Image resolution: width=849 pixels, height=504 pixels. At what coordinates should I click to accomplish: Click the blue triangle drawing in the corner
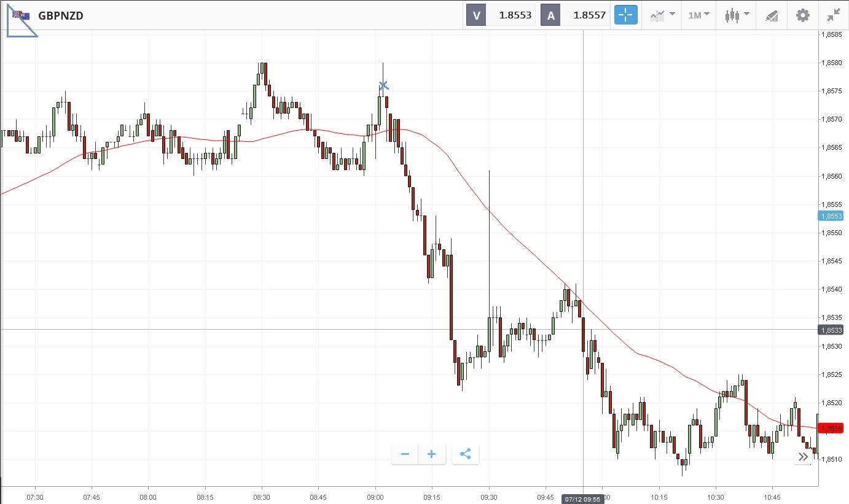(17, 26)
